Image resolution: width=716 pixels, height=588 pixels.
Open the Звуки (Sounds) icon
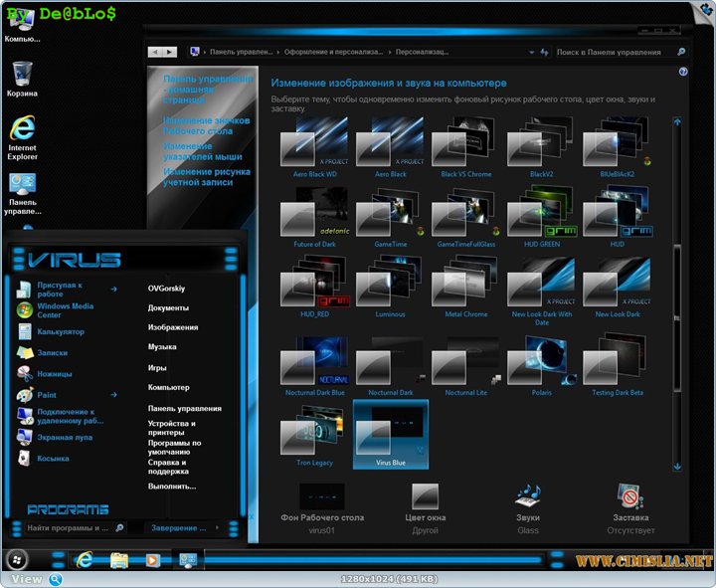click(527, 496)
